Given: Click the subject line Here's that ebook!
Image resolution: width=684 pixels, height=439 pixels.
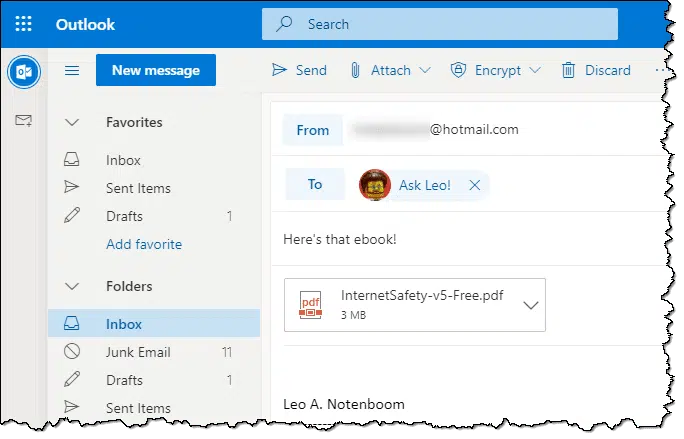Looking at the screenshot, I should pyautogui.click(x=340, y=239).
